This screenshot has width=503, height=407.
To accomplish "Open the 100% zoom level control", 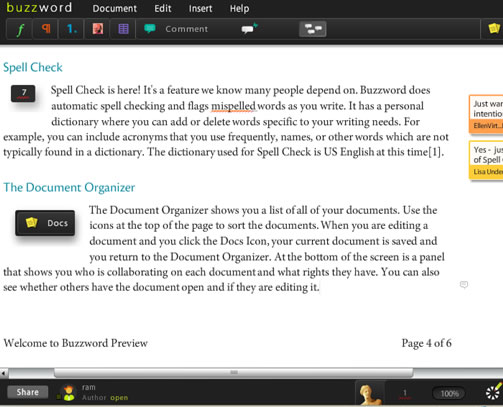I will click(x=449, y=394).
